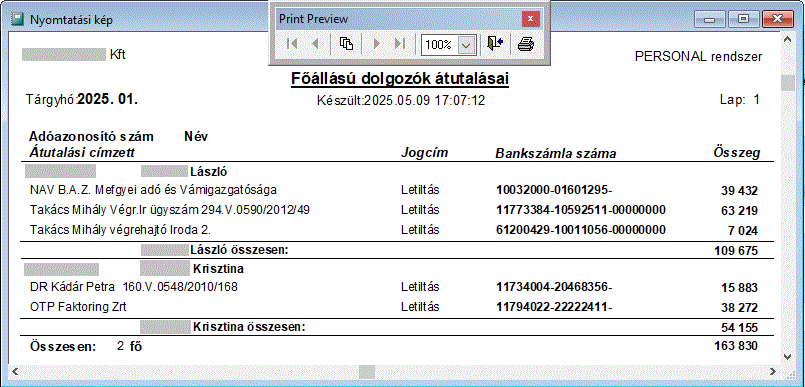This screenshot has width=805, height=387.
Task: Click the vertical scrollbar thumb
Action: (788, 83)
